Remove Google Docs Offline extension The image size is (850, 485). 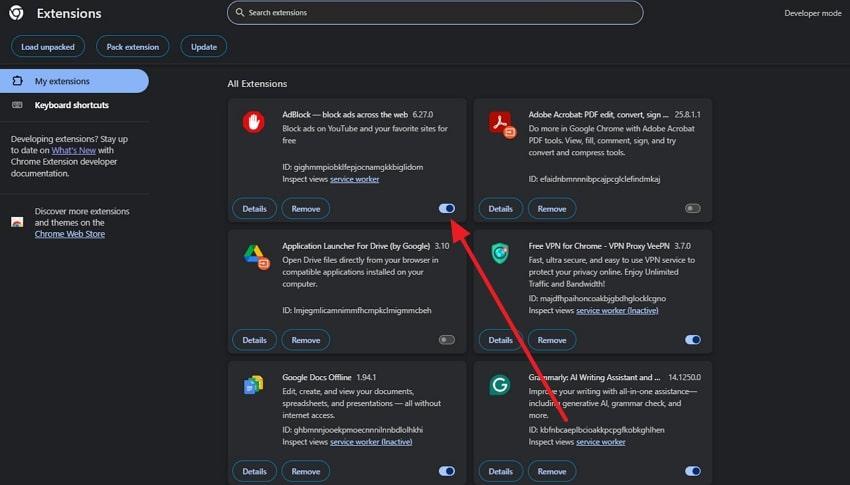click(x=306, y=471)
